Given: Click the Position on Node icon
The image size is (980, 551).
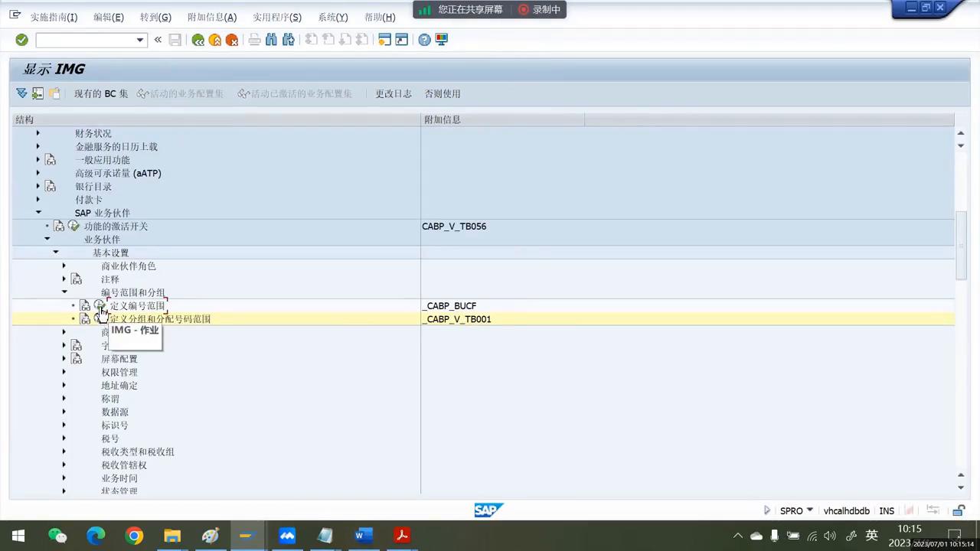Looking at the screenshot, I should click(x=38, y=93).
